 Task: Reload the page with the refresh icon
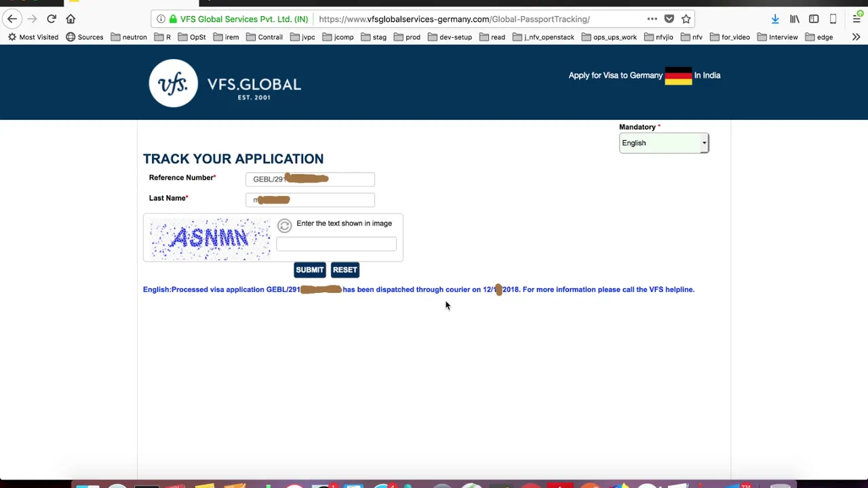(52, 19)
